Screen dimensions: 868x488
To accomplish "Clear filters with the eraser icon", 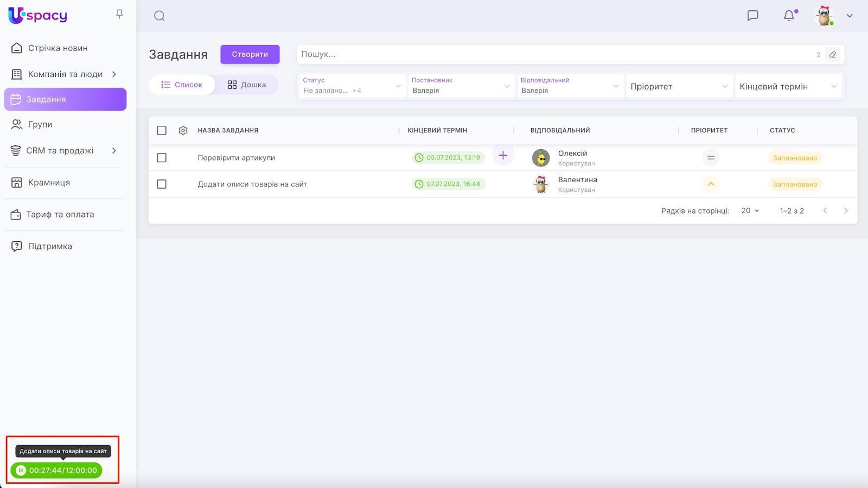I will point(832,54).
